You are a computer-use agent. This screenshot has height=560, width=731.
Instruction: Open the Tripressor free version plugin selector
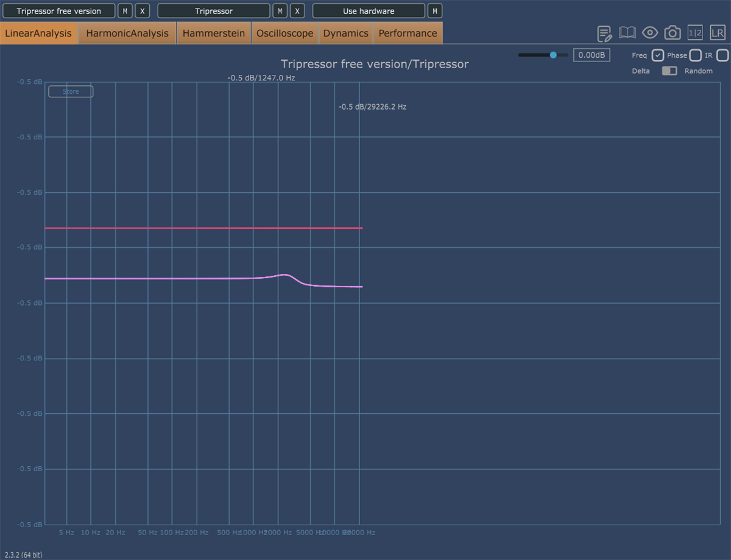point(59,11)
